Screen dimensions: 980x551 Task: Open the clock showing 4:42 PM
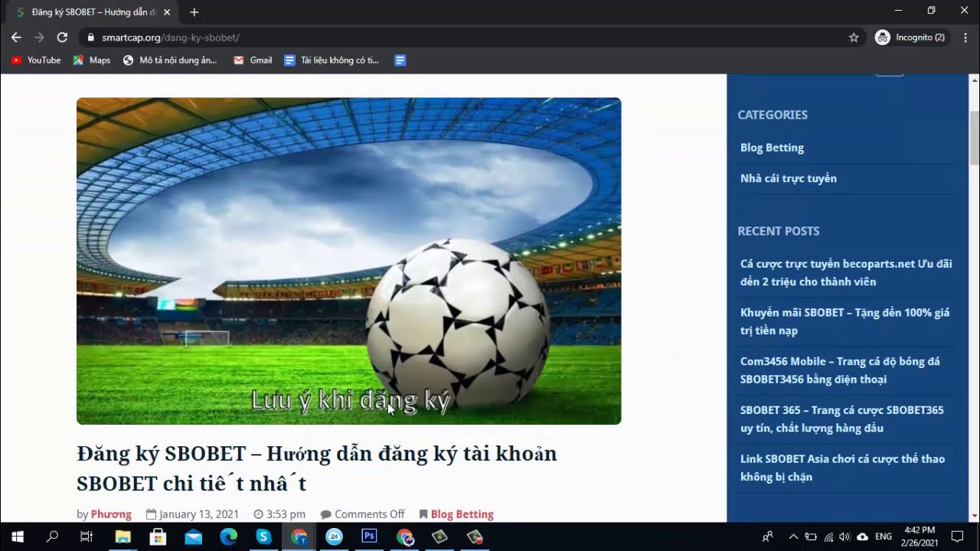[920, 536]
